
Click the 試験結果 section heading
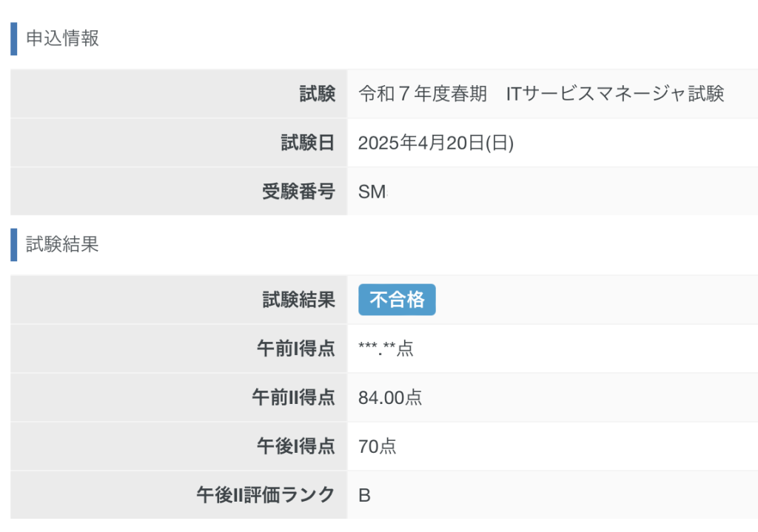tap(62, 245)
